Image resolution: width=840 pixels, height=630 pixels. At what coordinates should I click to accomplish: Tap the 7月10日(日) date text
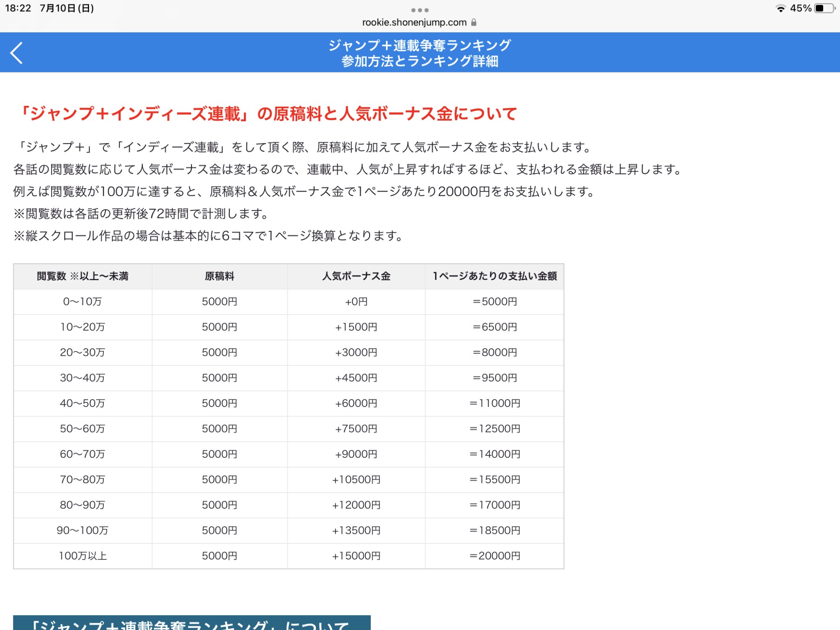(x=67, y=8)
